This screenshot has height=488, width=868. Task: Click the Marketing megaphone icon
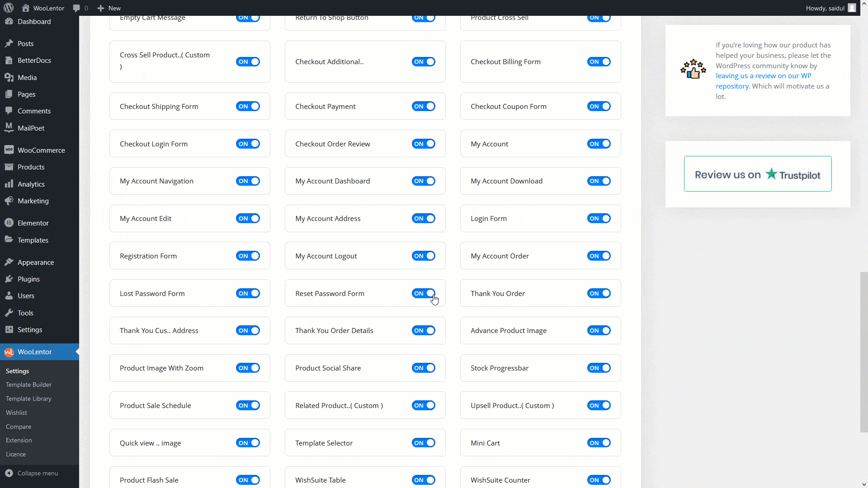point(9,201)
